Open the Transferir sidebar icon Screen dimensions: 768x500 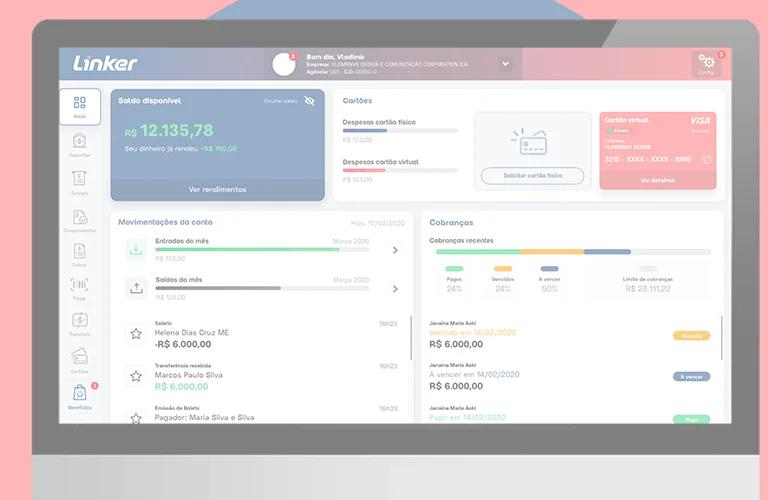(x=80, y=321)
